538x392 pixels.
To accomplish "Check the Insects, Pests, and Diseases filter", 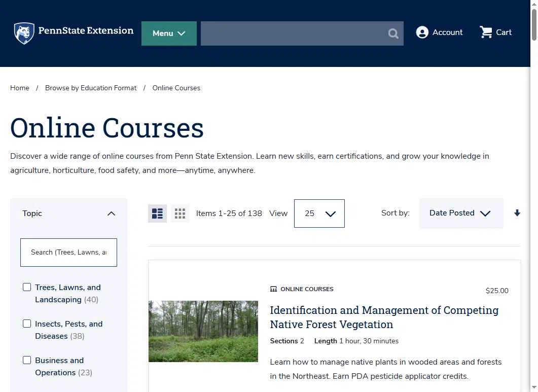I will (27, 324).
